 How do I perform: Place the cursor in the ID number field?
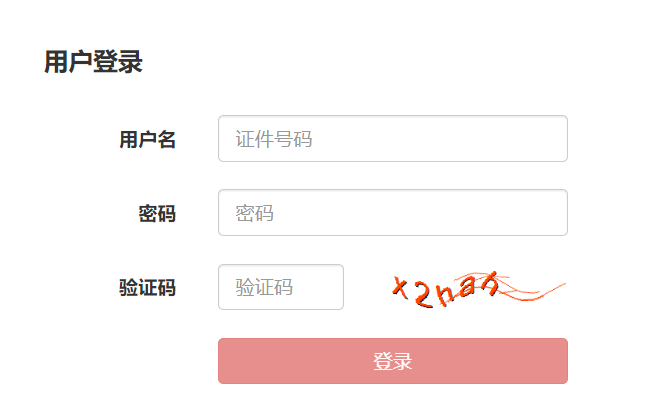[393, 138]
